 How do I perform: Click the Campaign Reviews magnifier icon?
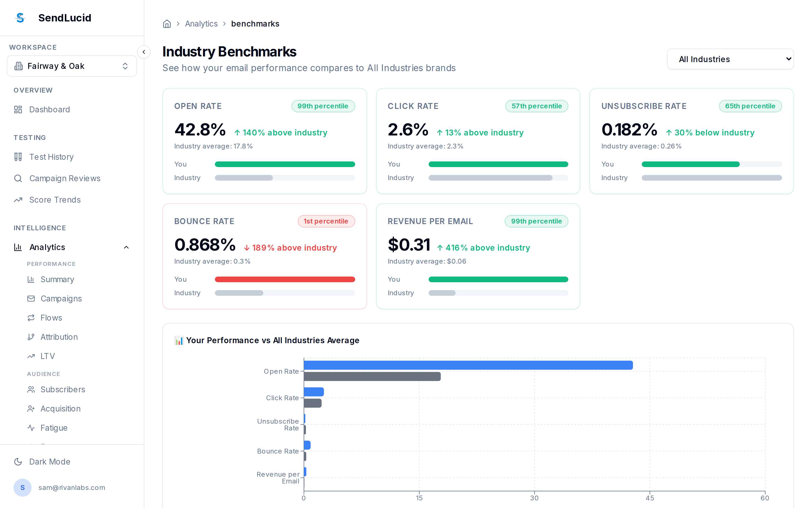click(x=18, y=178)
